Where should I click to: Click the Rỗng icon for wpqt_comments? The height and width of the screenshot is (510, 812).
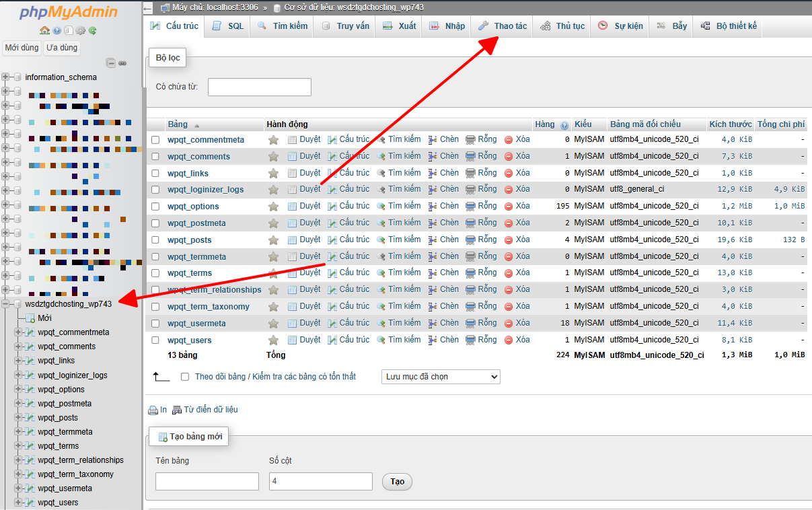pos(471,156)
